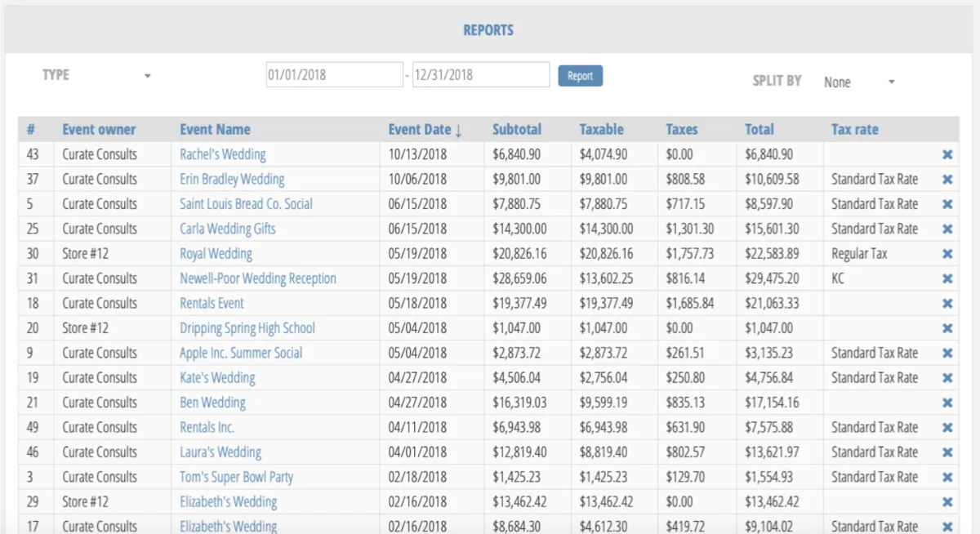Viewport: 980px width, 534px height.
Task: Expand the Split By dropdown
Action: pyautogui.click(x=859, y=82)
